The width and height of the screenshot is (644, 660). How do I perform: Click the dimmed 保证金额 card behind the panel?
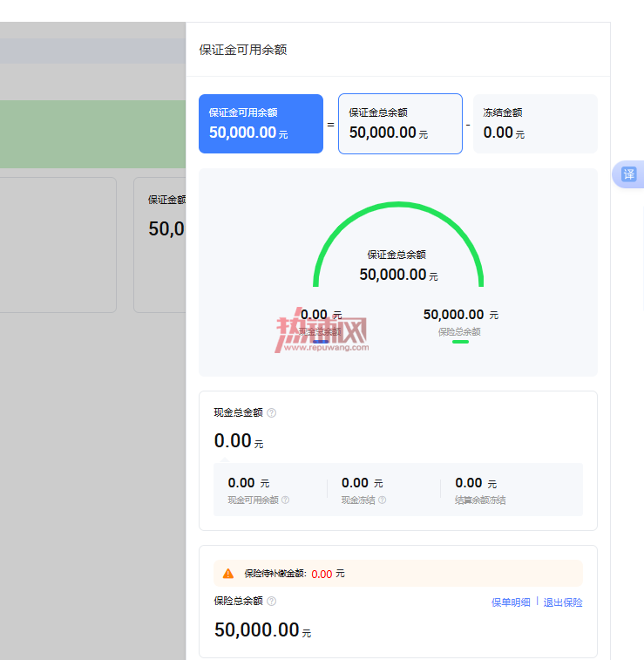159,244
